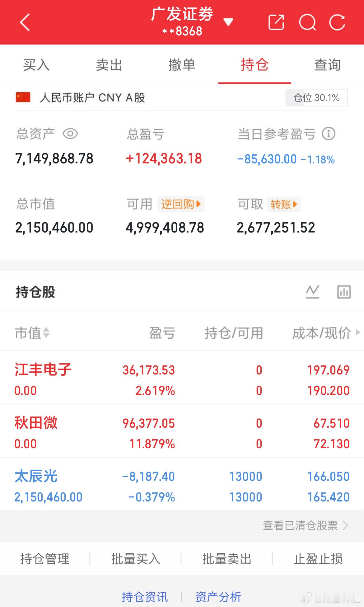Screen dimensions: 364x607
Task: Tap the share export icon
Action: point(276,22)
